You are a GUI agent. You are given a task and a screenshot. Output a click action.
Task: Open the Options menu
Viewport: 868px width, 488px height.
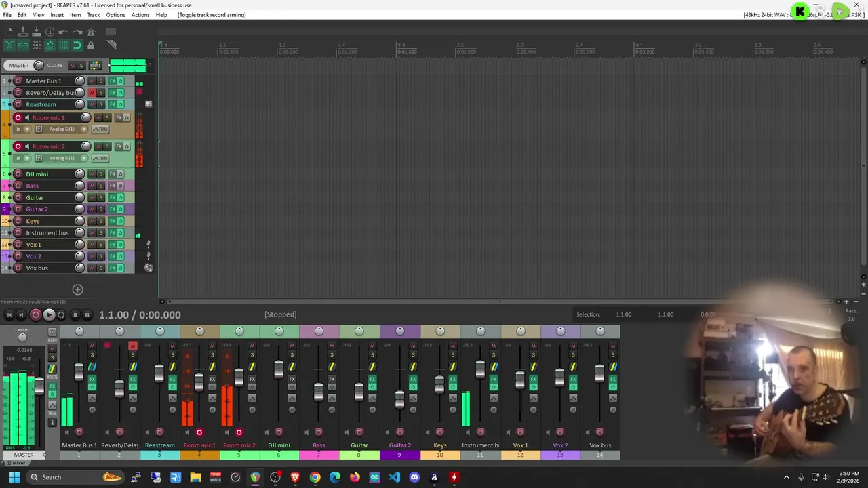tap(115, 15)
